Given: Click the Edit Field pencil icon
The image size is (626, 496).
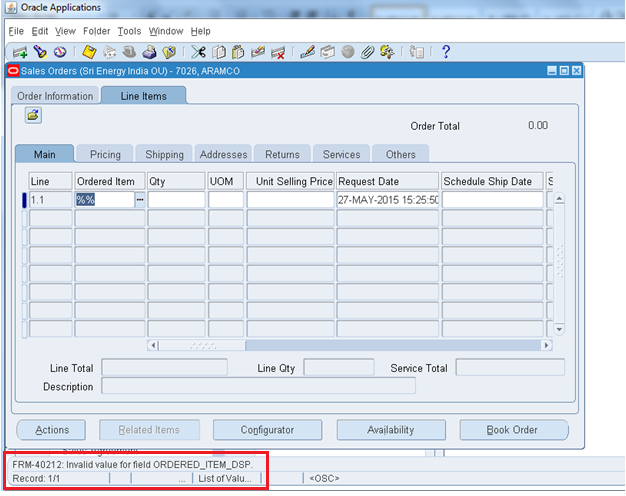Looking at the screenshot, I should 307,52.
